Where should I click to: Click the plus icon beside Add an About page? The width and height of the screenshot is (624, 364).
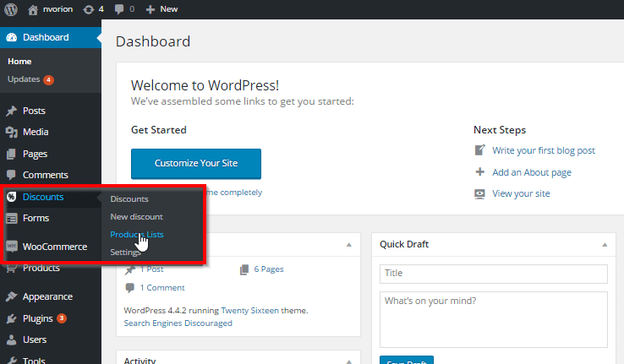pyautogui.click(x=480, y=171)
